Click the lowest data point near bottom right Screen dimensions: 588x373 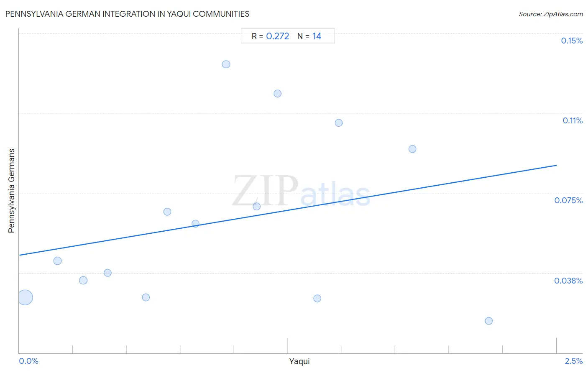(x=488, y=321)
